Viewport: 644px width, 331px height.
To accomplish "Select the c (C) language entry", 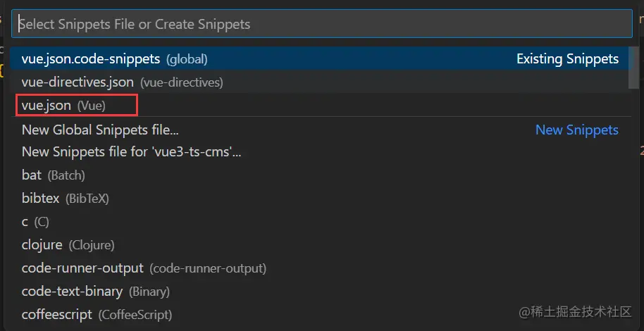I will click(x=25, y=222).
